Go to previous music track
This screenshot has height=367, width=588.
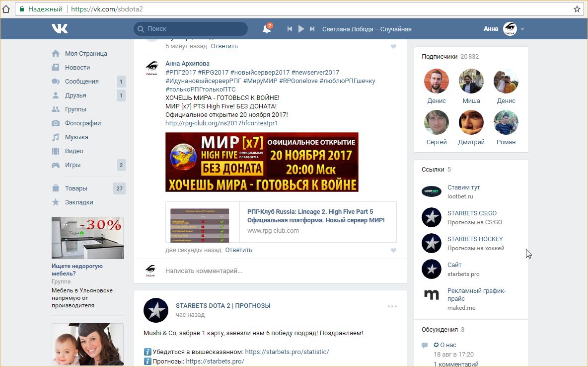click(290, 29)
